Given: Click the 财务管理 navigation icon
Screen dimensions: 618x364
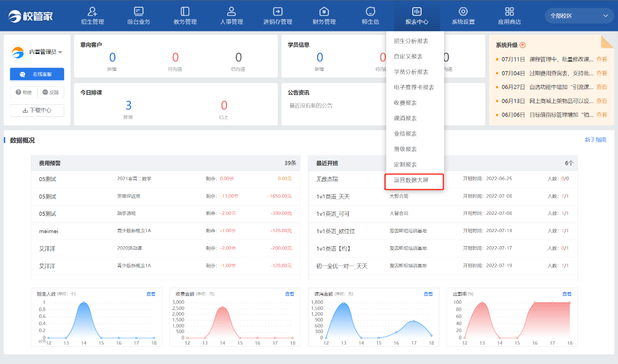Looking at the screenshot, I should (x=324, y=12).
